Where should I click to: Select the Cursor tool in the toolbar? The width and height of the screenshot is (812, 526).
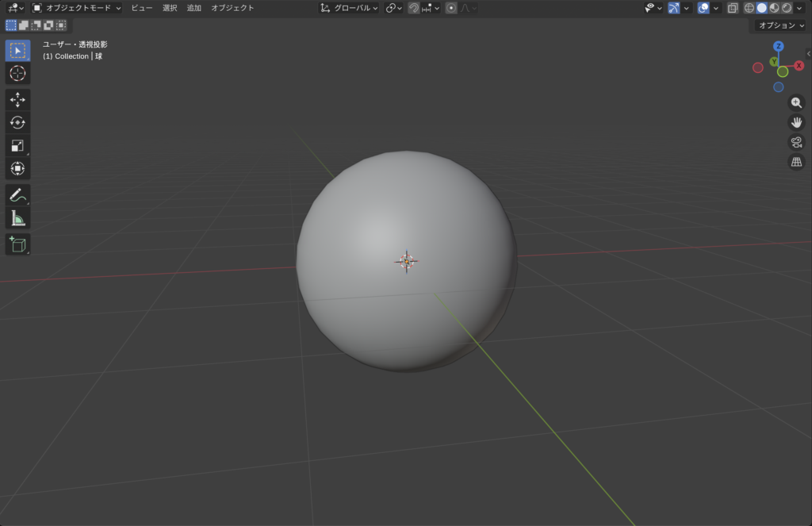pyautogui.click(x=17, y=73)
